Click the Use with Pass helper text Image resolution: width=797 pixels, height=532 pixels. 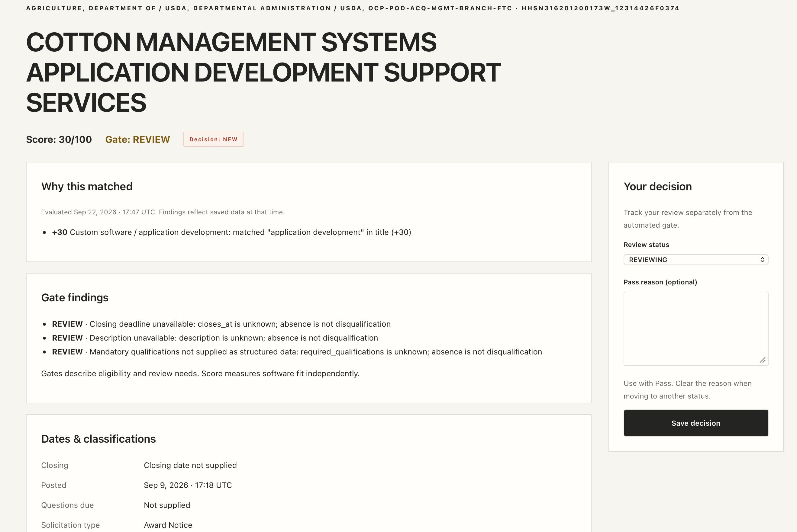click(688, 389)
